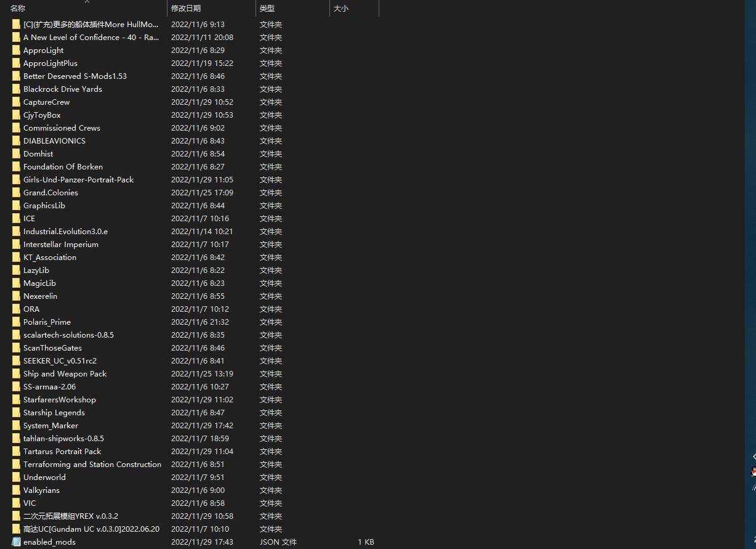Screen dimensions: 756x549
Task: Toggle sort direction arrow above 名称
Action: point(87,2)
